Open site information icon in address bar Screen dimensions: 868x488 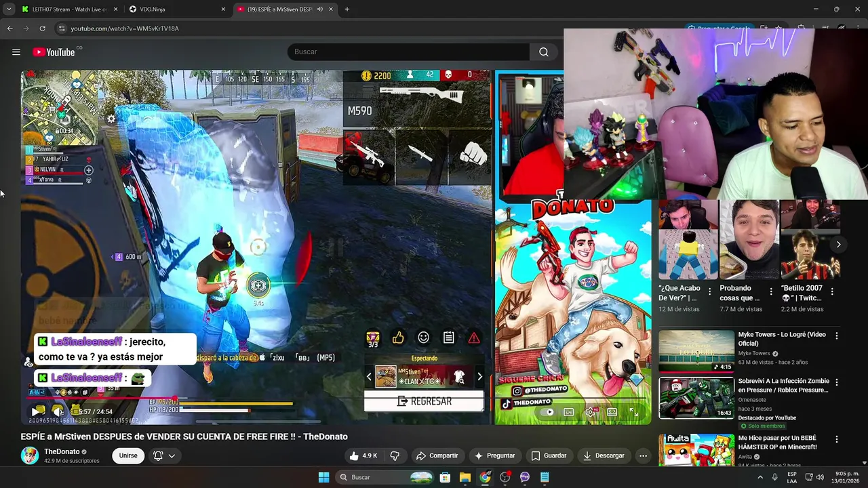tap(62, 28)
